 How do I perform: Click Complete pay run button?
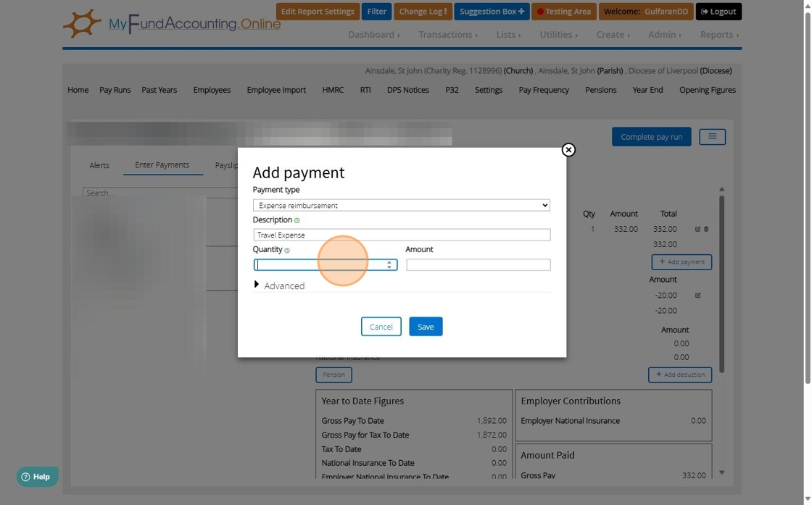click(x=651, y=137)
